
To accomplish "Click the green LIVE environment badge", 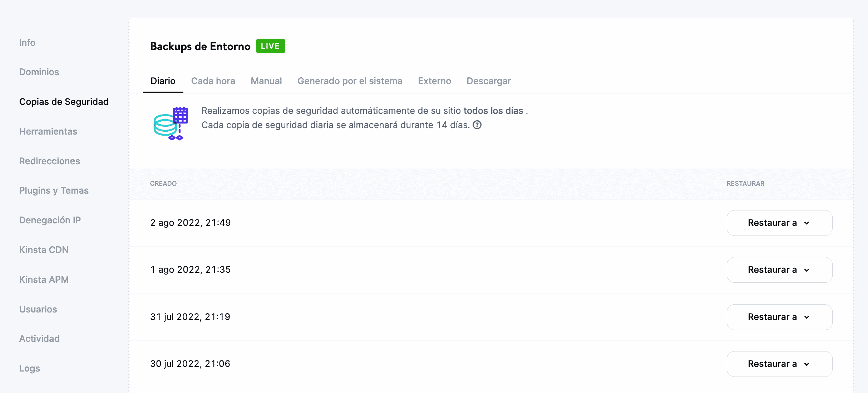I will (270, 46).
